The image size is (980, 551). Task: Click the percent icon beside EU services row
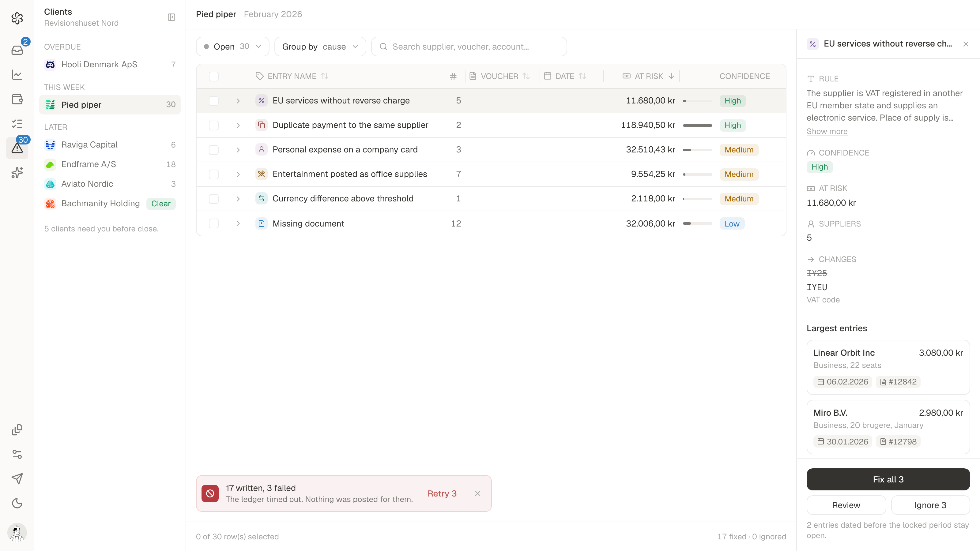pos(261,100)
